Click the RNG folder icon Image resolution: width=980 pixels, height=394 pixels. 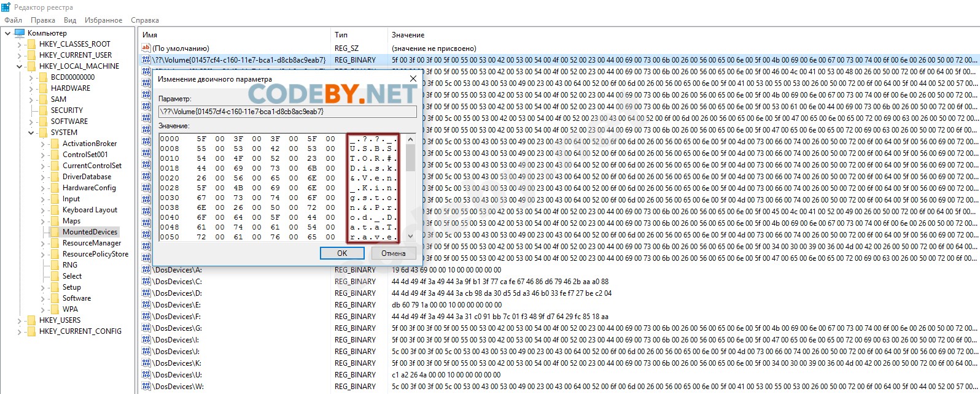pos(54,265)
